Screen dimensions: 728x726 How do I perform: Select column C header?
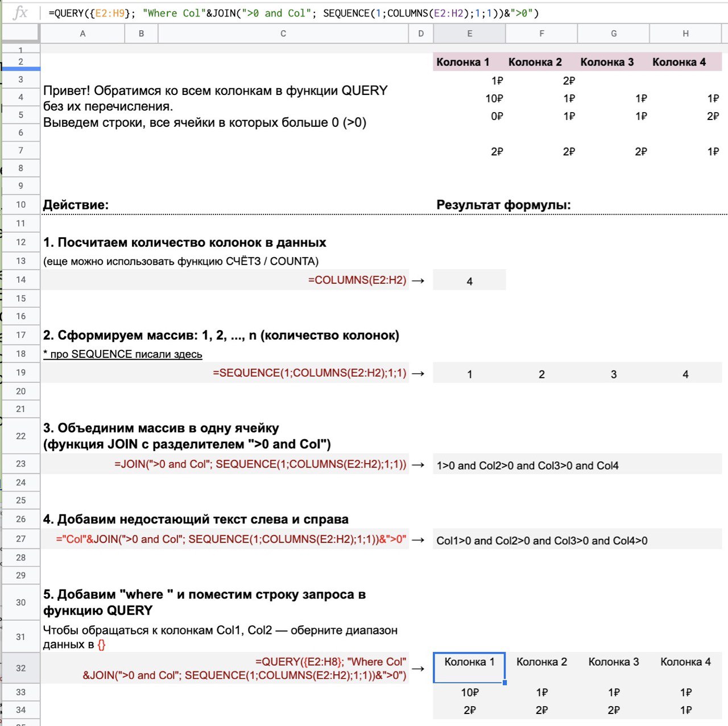pos(283,34)
